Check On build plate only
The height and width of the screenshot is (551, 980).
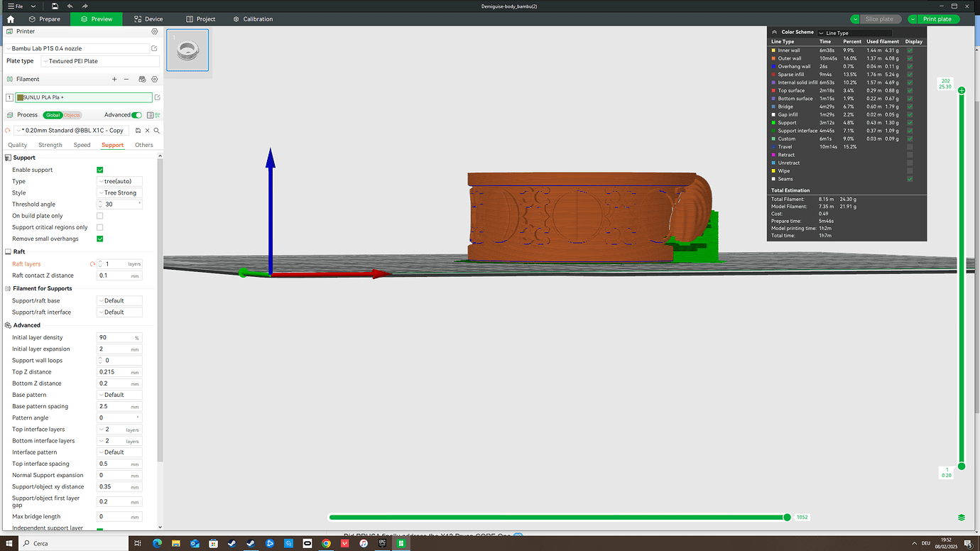(x=100, y=216)
